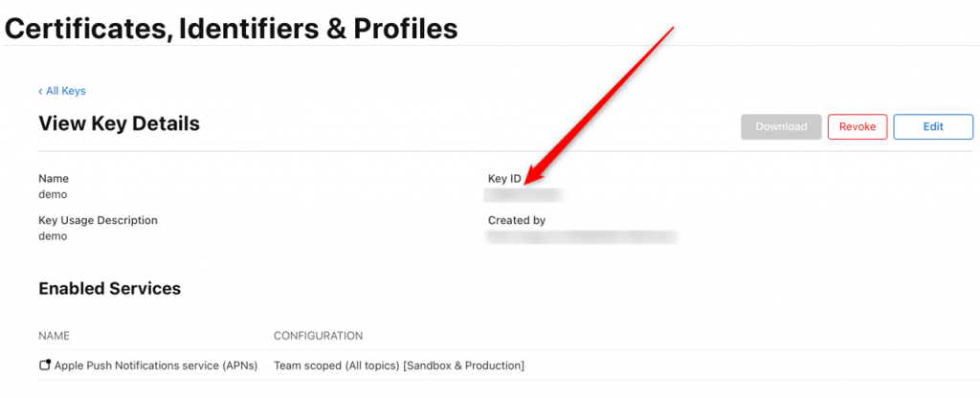Click the Created by label
Viewport: 980px width, 398px height.
click(517, 221)
